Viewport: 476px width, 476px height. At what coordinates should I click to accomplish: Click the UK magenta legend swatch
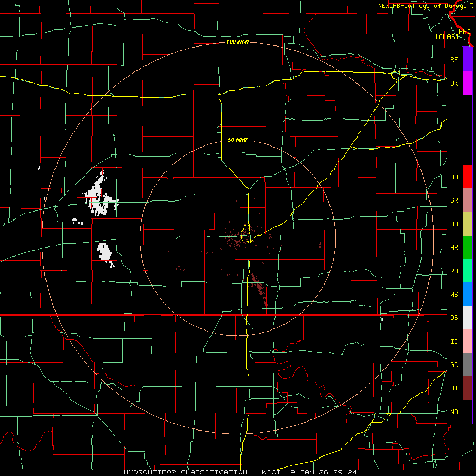467,83
